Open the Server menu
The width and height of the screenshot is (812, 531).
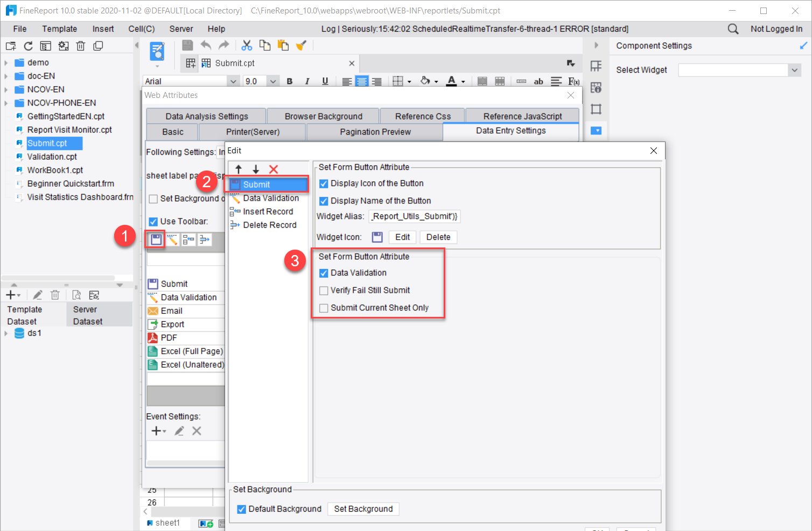181,29
